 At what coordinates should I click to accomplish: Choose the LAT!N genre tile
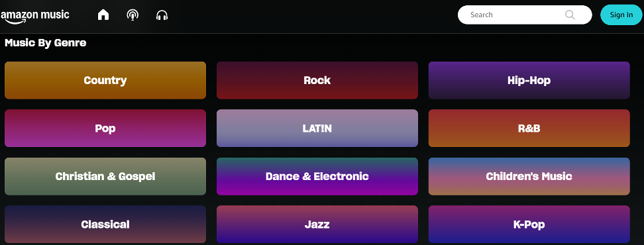click(x=317, y=128)
